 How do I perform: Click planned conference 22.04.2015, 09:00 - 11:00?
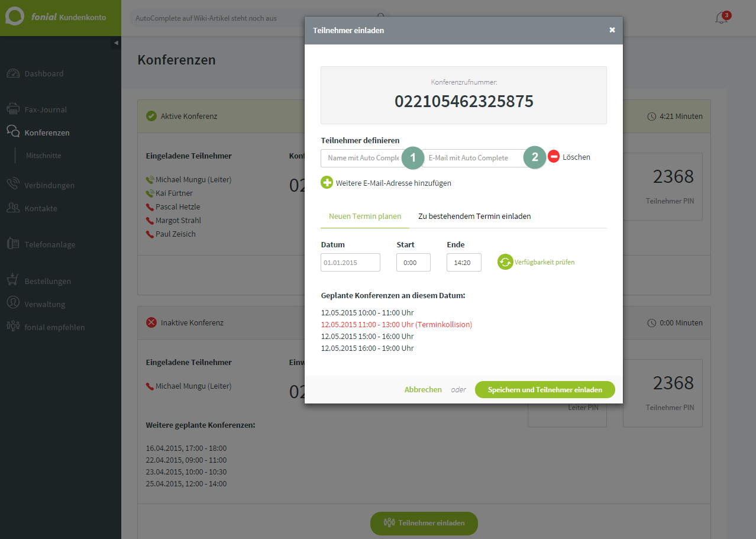pos(186,460)
